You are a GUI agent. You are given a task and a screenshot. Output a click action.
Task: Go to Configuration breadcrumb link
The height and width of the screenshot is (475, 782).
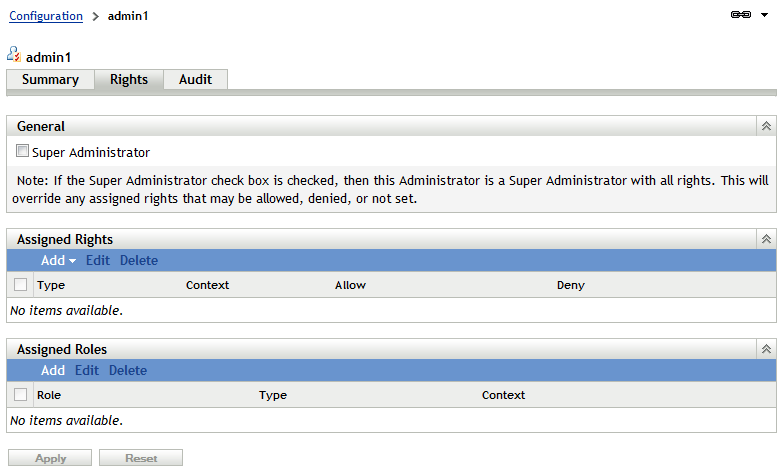[46, 16]
